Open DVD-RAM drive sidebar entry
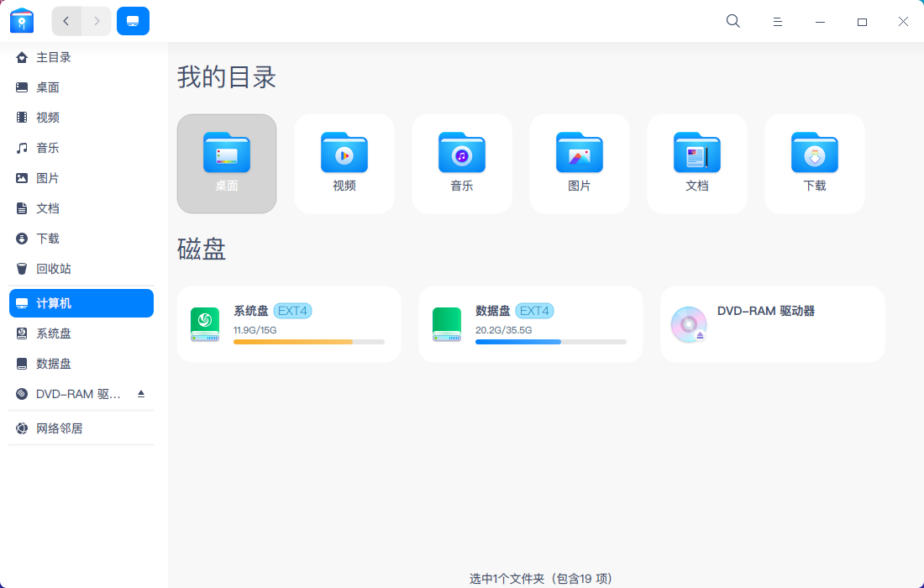 click(81, 394)
